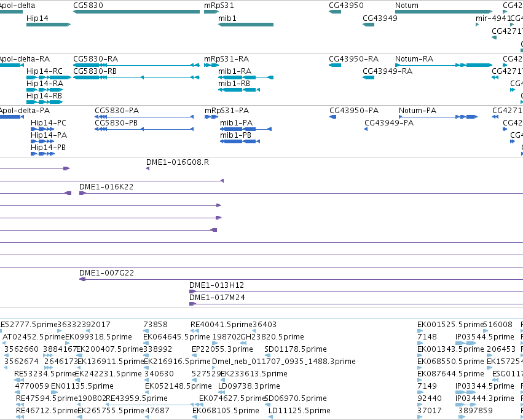
Task: Click the IP03544.5prime EST label
Action: 485,337
